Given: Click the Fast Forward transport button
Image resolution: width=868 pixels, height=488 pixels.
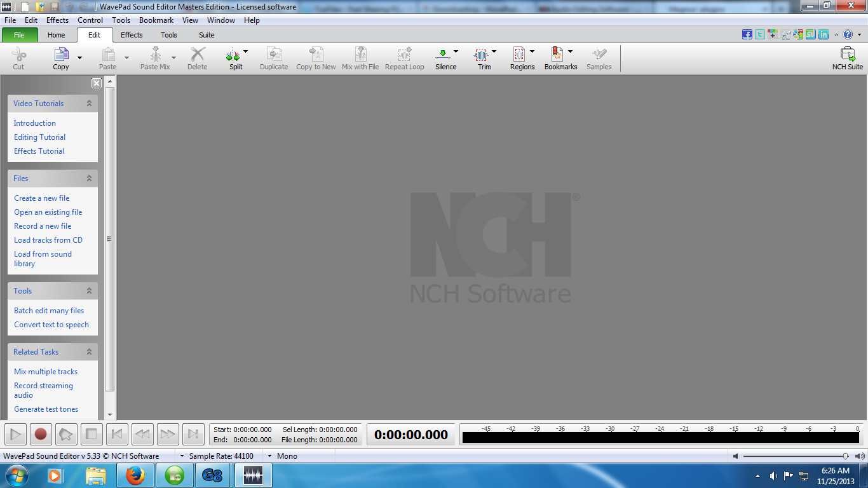Looking at the screenshot, I should click(168, 434).
